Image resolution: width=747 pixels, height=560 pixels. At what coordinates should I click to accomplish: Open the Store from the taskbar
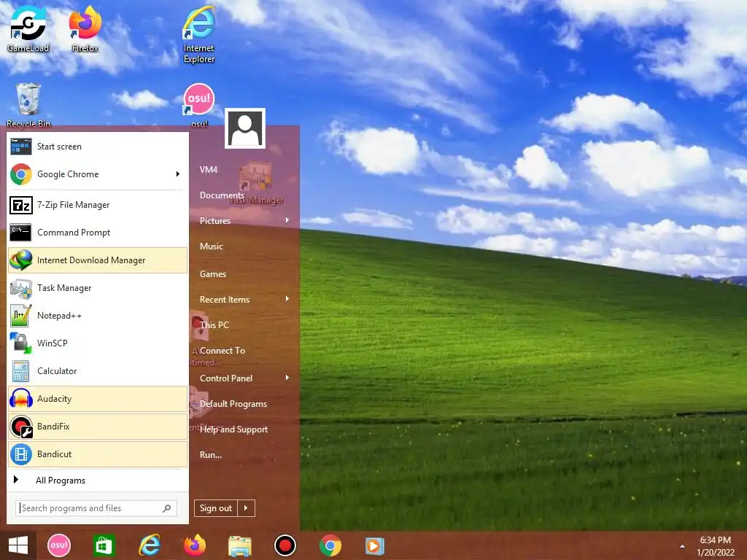point(104,545)
